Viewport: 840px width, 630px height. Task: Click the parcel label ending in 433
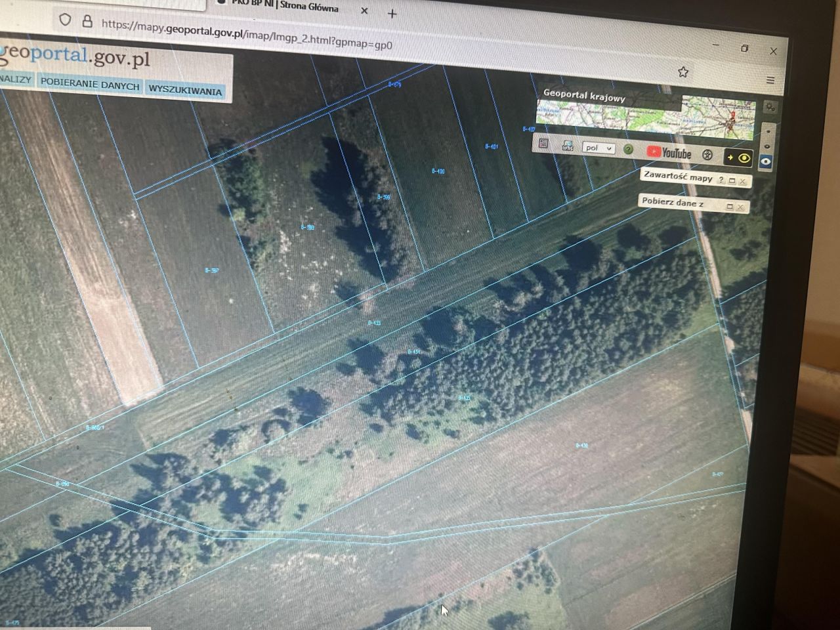pos(374,323)
